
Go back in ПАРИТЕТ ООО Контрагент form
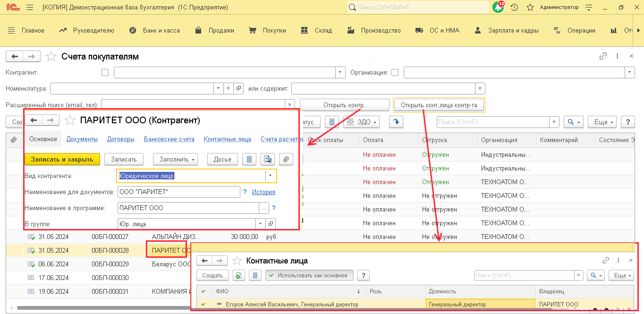[34, 120]
